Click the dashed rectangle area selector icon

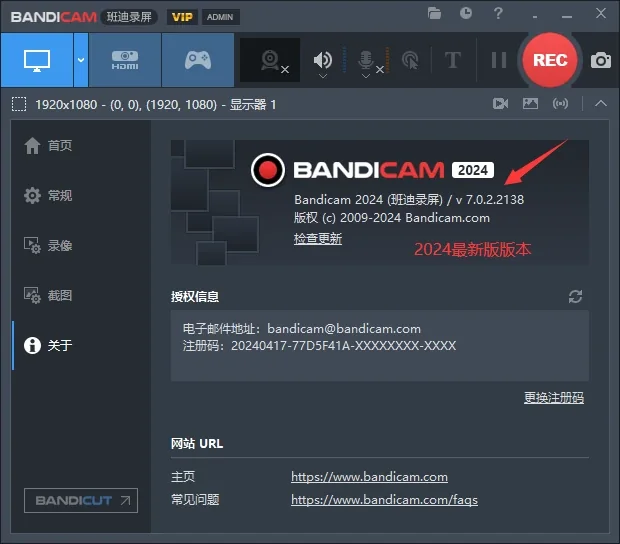tap(19, 104)
